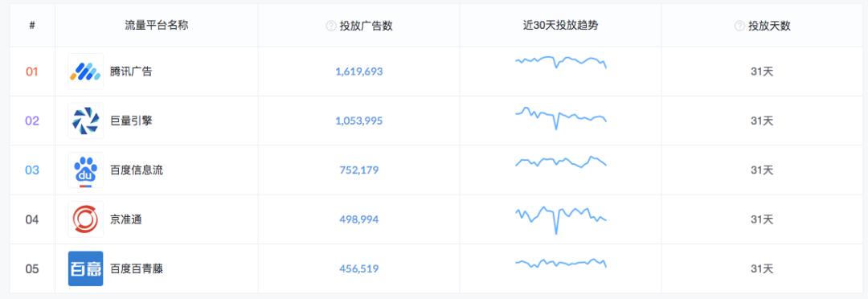Click the 百度百青藤 blue logo
The image size is (868, 299).
coord(85,268)
